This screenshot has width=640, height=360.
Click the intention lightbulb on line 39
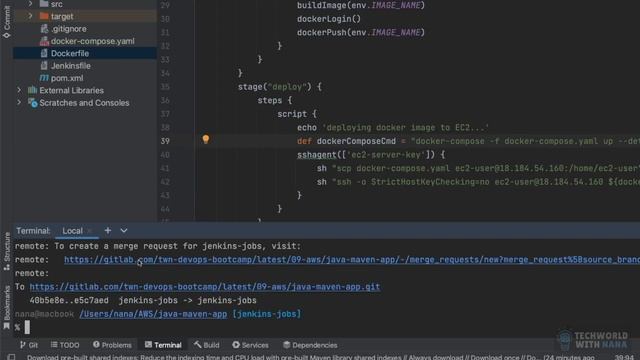click(206, 140)
